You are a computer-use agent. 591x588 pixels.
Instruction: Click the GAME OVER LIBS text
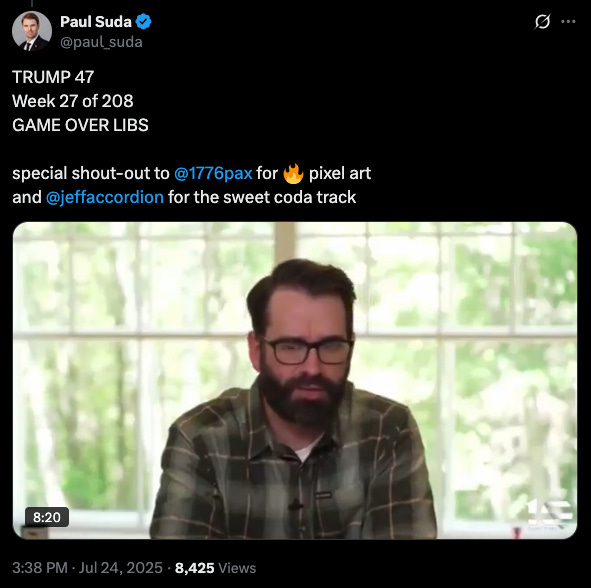pyautogui.click(x=80, y=125)
